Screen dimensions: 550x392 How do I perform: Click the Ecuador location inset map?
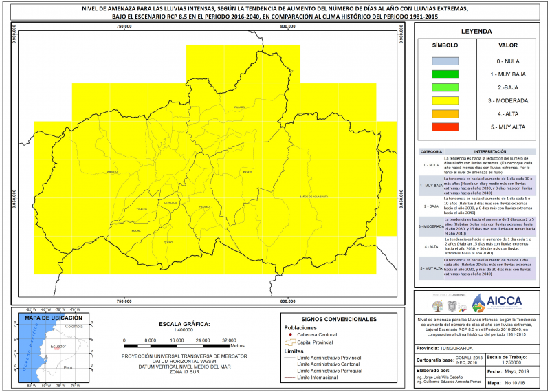click(54, 347)
